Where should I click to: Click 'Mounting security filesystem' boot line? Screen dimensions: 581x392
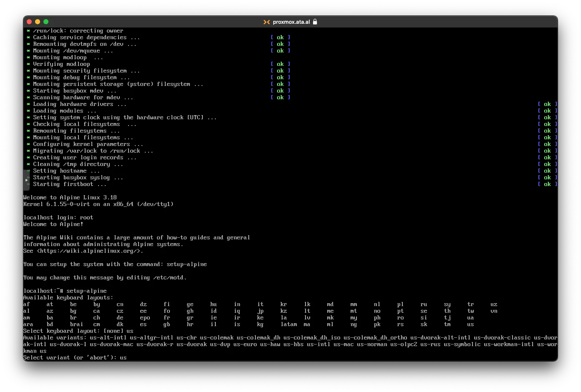tap(83, 71)
